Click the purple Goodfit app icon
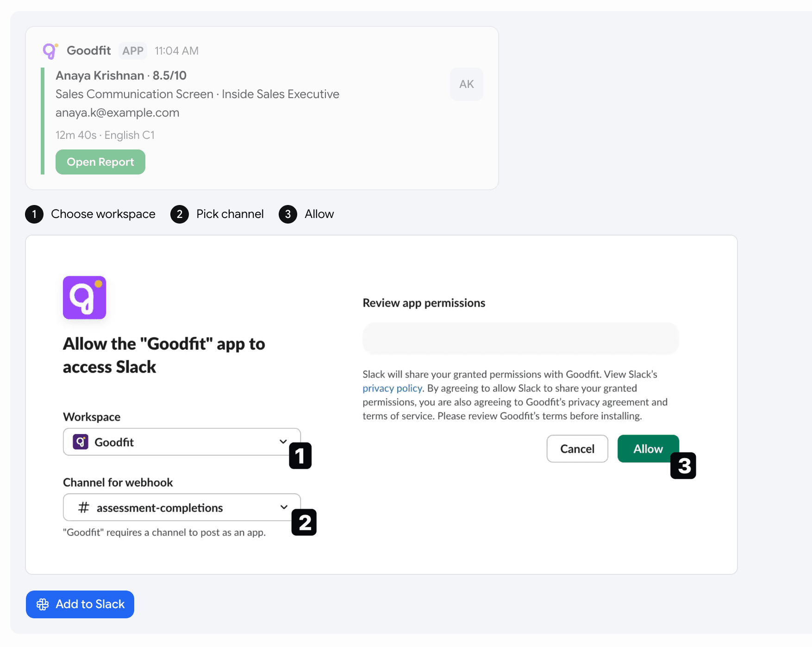This screenshot has height=647, width=812. pyautogui.click(x=84, y=298)
